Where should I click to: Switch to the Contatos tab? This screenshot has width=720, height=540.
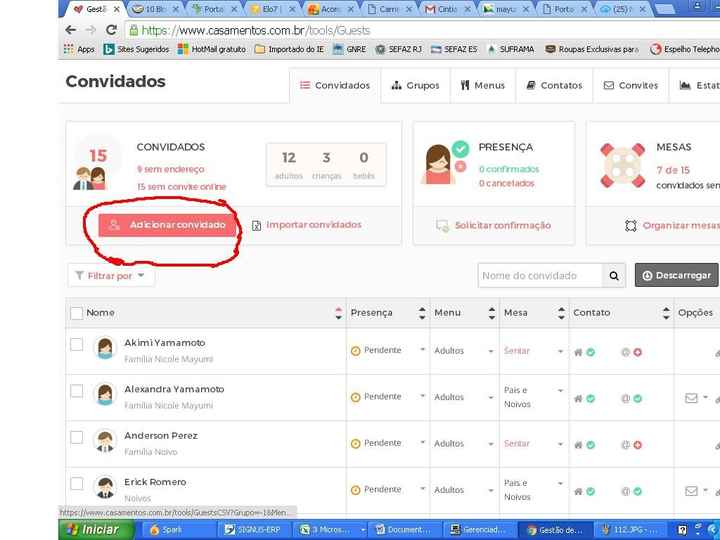pyautogui.click(x=555, y=85)
